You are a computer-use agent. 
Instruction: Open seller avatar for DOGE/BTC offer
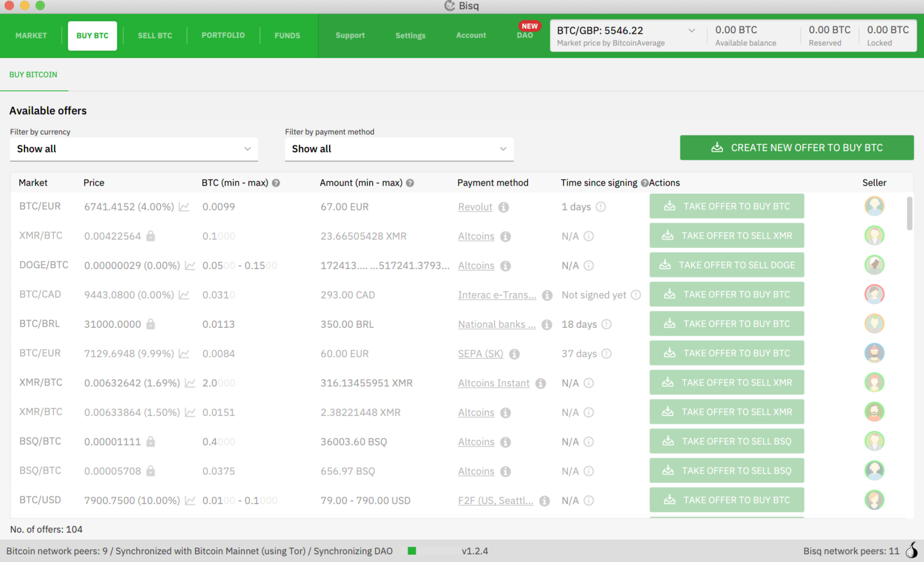pos(874,265)
